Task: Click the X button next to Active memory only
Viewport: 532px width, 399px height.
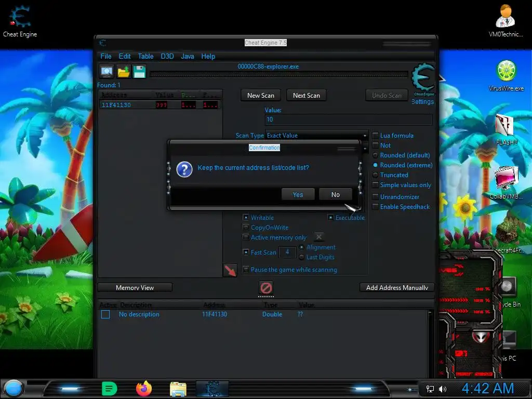Action: (x=318, y=237)
